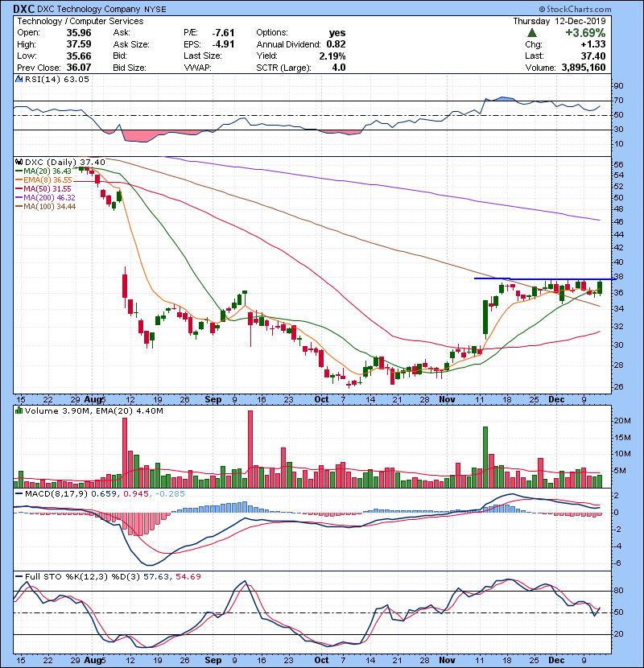
Task: Click the Chg value +1.33
Action: [x=593, y=44]
